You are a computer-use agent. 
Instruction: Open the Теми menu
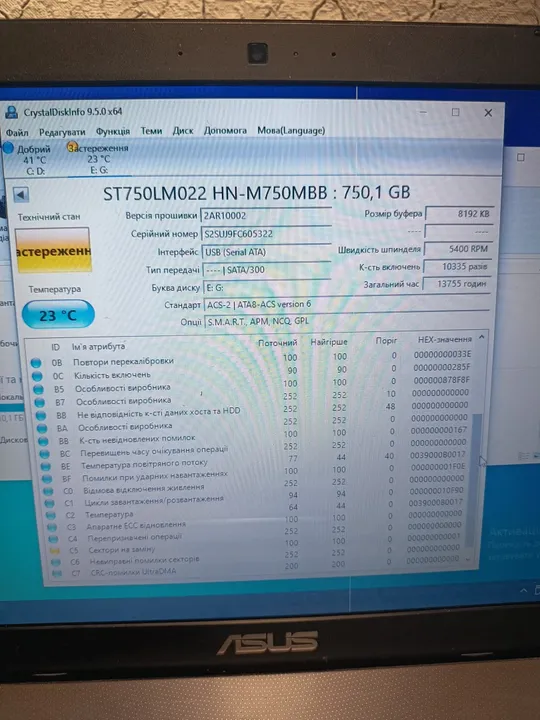pos(151,131)
